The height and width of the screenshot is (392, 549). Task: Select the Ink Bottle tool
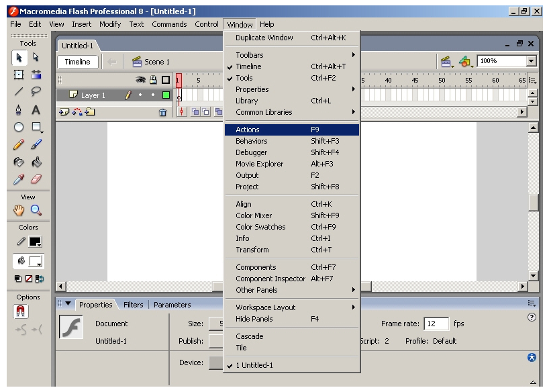click(x=19, y=162)
